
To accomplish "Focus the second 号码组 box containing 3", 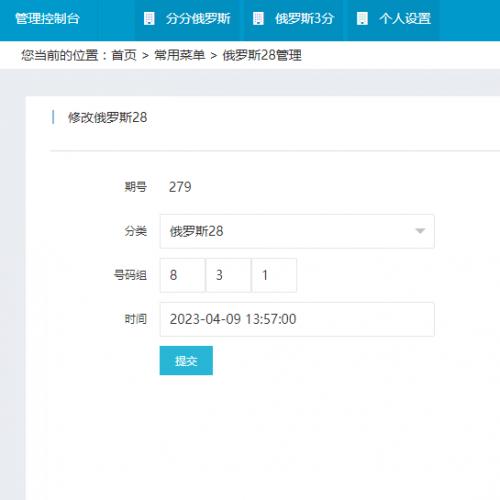I will [x=228, y=275].
